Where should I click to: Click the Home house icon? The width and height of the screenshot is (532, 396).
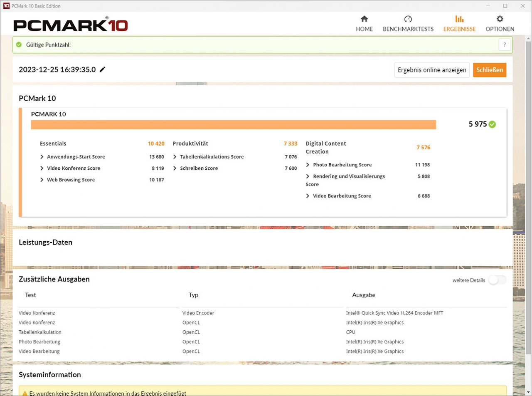point(364,19)
